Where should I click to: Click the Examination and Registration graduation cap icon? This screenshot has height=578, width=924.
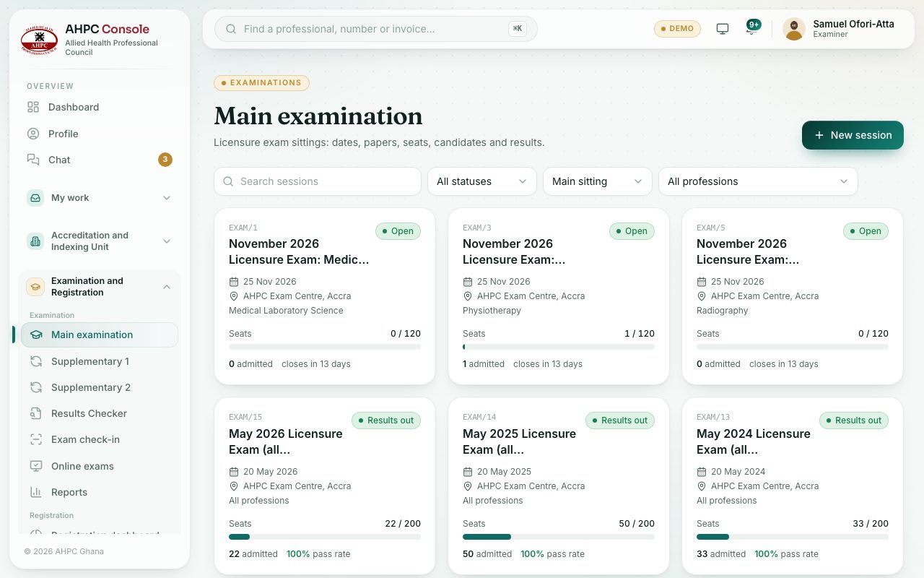click(x=35, y=287)
